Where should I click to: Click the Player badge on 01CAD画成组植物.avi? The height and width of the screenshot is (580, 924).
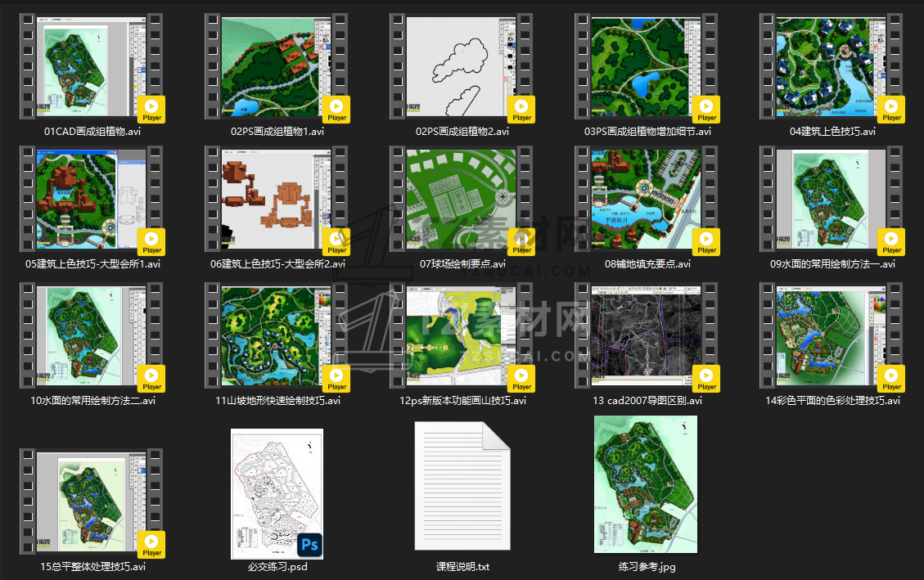(151, 110)
